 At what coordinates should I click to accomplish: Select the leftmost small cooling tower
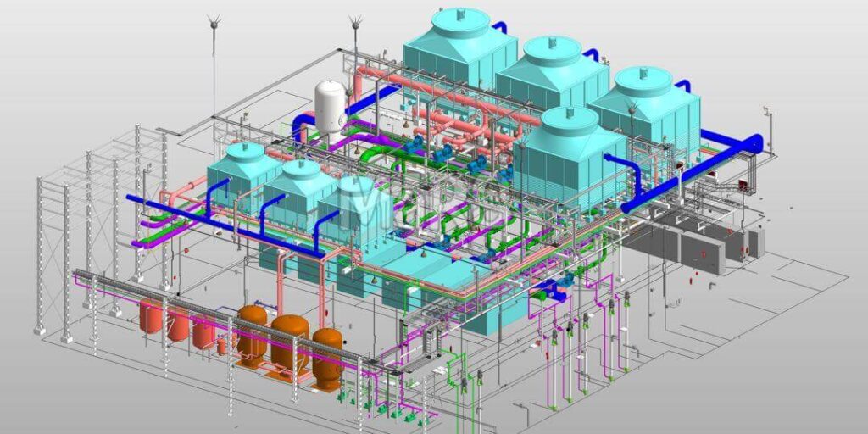(243, 174)
